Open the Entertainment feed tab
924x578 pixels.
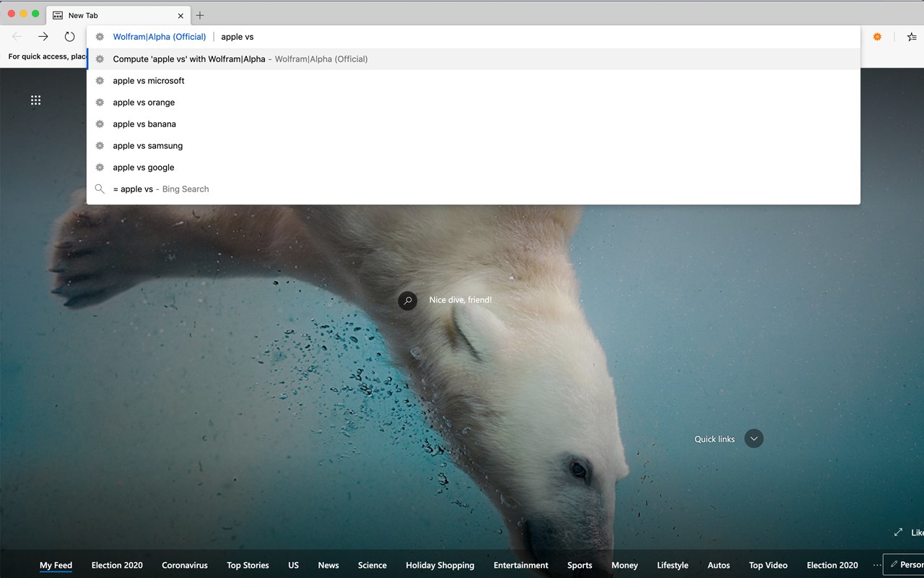521,565
